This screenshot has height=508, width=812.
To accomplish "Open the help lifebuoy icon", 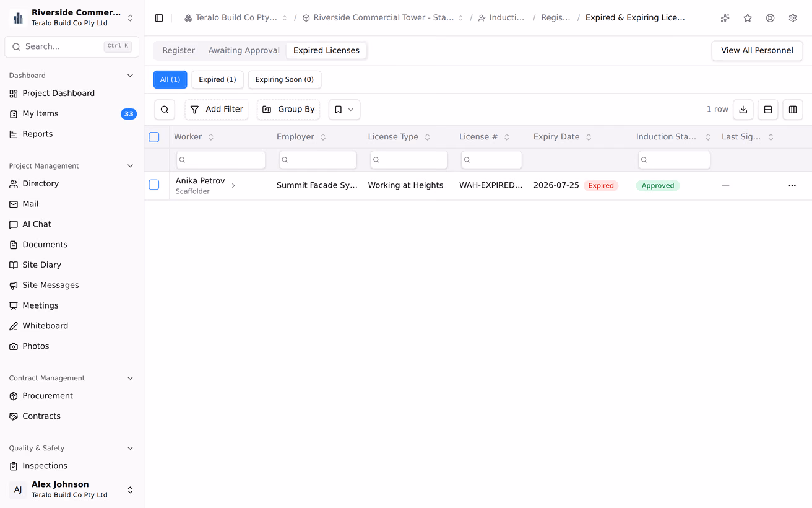I will pos(770,18).
